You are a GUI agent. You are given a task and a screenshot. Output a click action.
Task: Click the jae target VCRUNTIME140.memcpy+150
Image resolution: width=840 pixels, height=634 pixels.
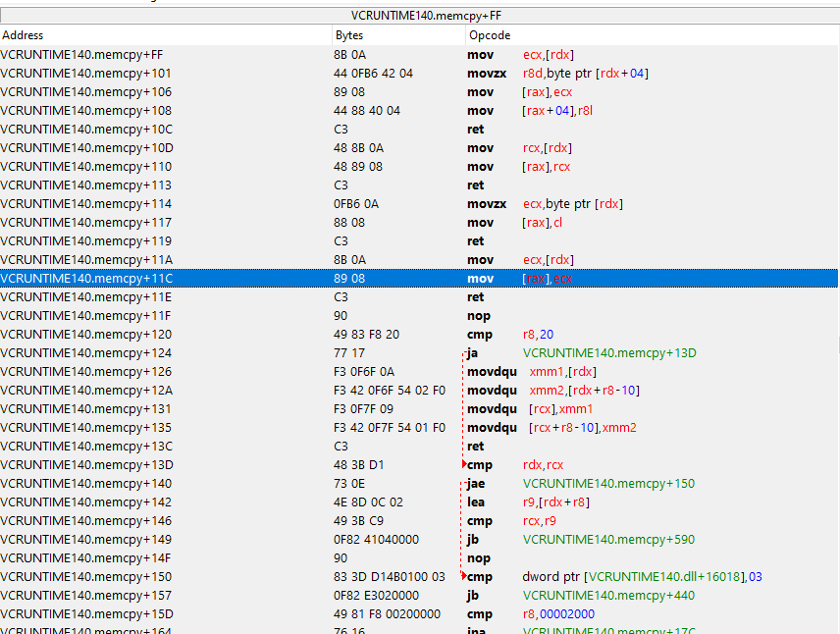coord(609,484)
